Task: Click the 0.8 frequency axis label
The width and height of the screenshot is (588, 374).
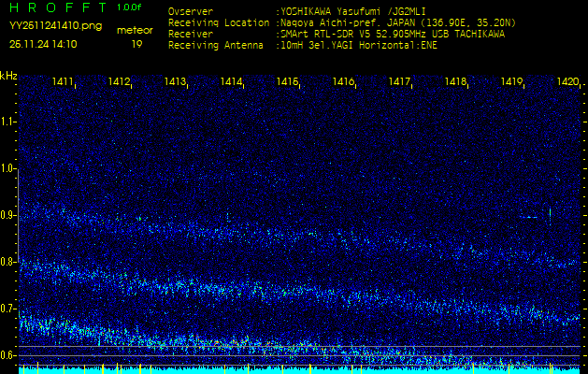Action: (9, 262)
